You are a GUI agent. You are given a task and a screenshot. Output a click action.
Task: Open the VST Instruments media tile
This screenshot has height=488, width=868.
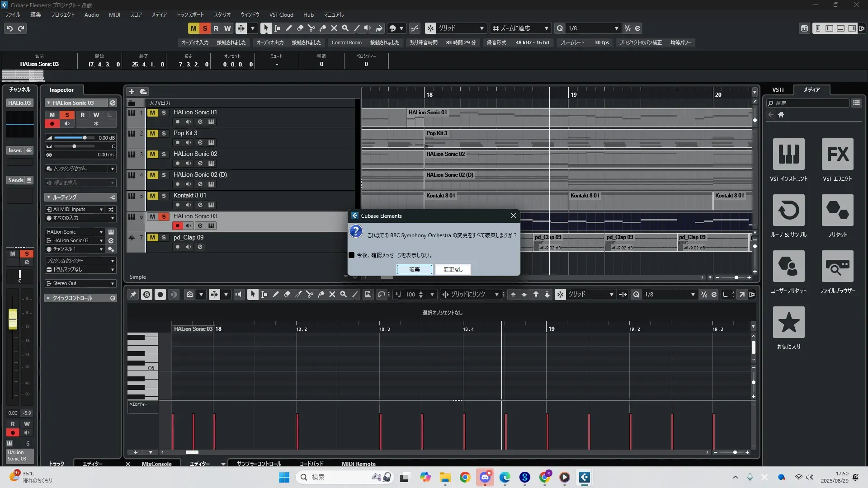tap(788, 154)
